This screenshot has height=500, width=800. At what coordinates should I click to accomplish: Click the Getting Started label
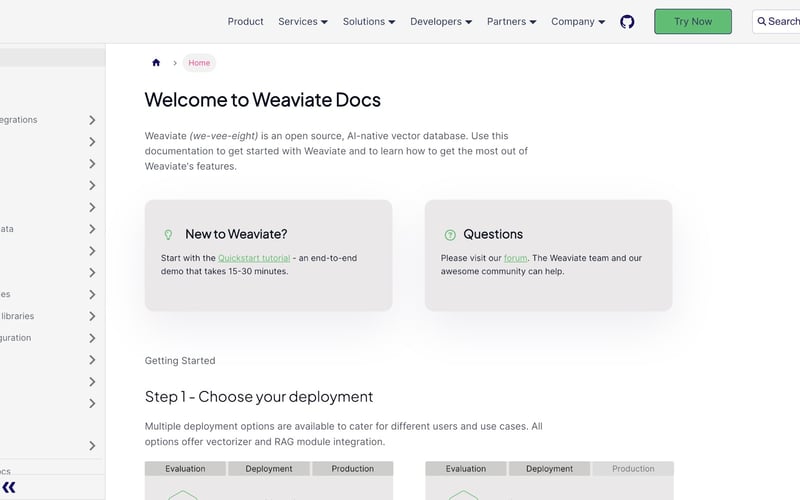(180, 361)
